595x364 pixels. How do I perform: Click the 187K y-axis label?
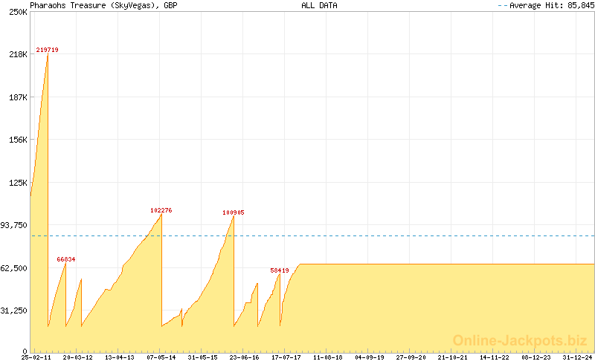coord(18,97)
